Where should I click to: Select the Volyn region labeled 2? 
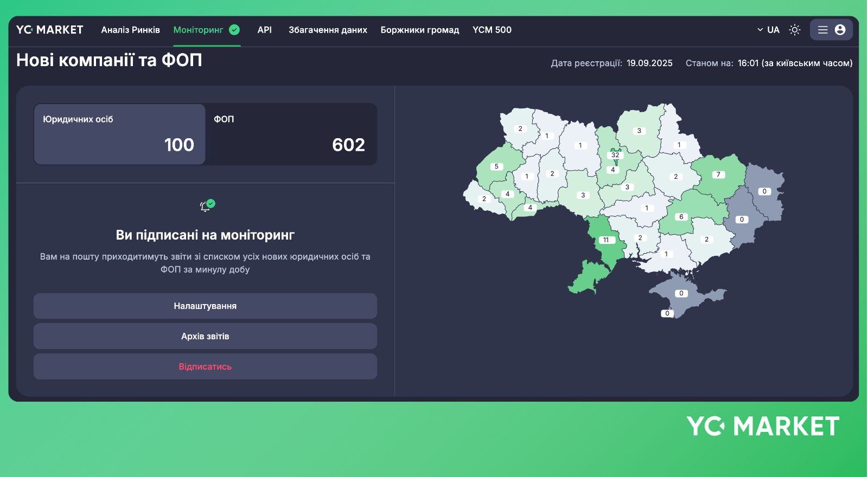point(520,129)
